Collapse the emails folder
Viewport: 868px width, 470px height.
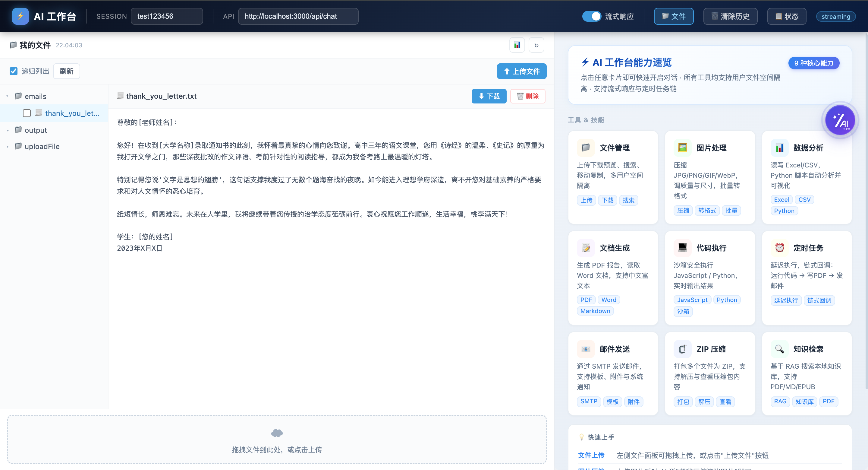coord(7,96)
